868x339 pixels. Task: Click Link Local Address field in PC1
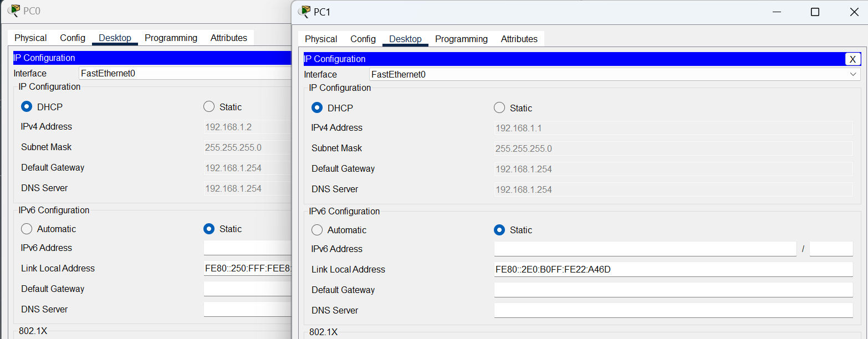[x=673, y=269]
